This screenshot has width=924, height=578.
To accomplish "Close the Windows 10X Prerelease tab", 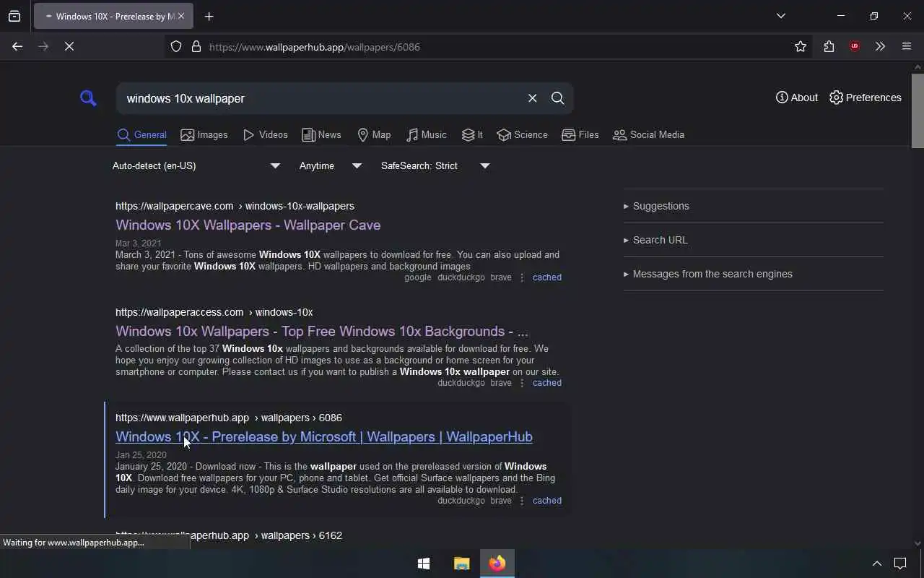I will click(181, 16).
